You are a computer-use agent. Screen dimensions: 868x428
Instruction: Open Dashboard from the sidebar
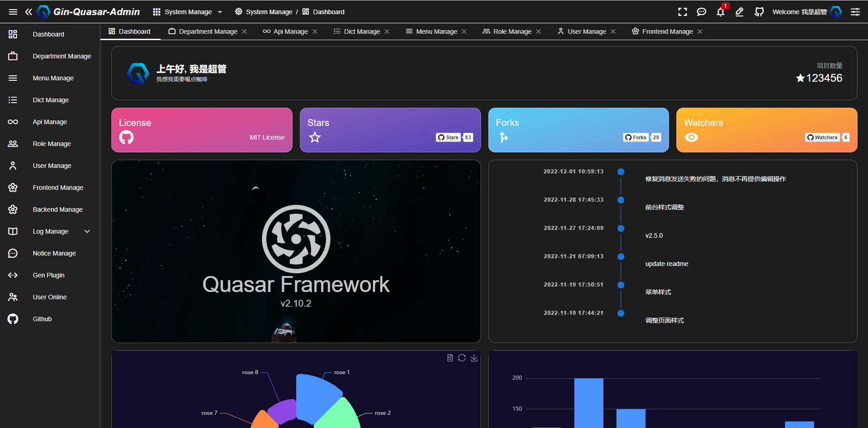[50, 34]
